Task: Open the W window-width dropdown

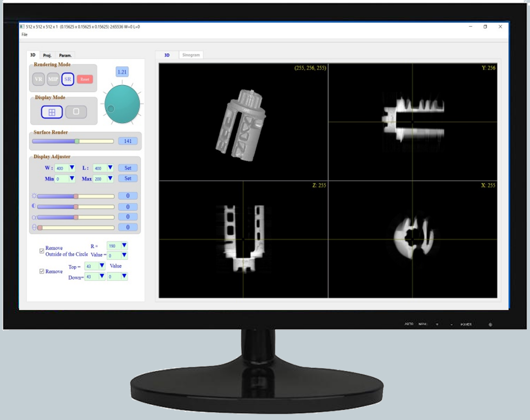Action: 72,168
